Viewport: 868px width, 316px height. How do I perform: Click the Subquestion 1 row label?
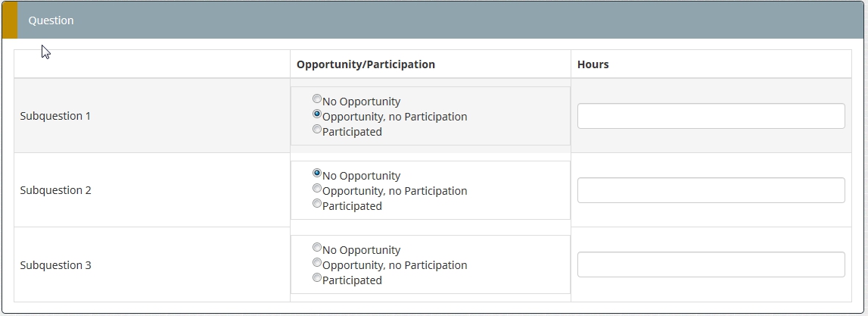point(55,116)
